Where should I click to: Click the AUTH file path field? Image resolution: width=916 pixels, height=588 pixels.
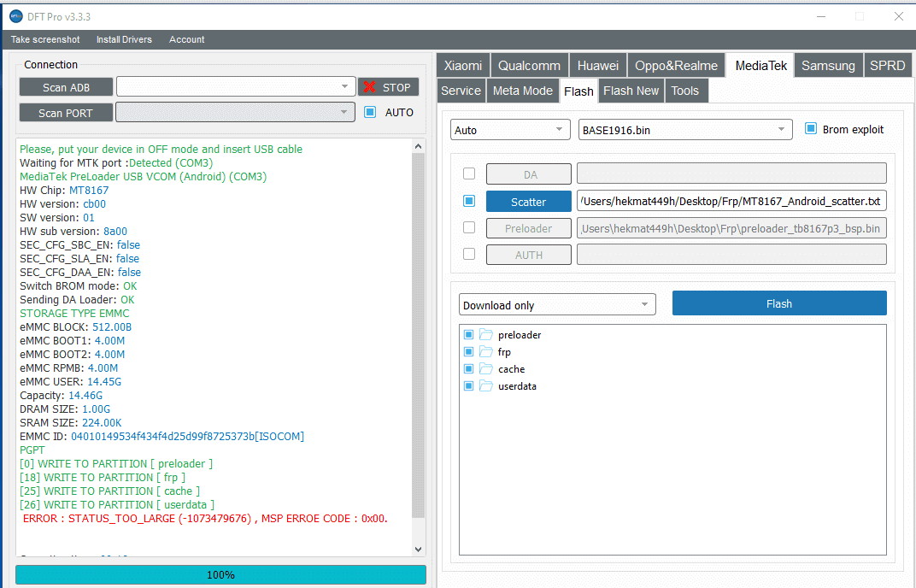[x=731, y=254]
